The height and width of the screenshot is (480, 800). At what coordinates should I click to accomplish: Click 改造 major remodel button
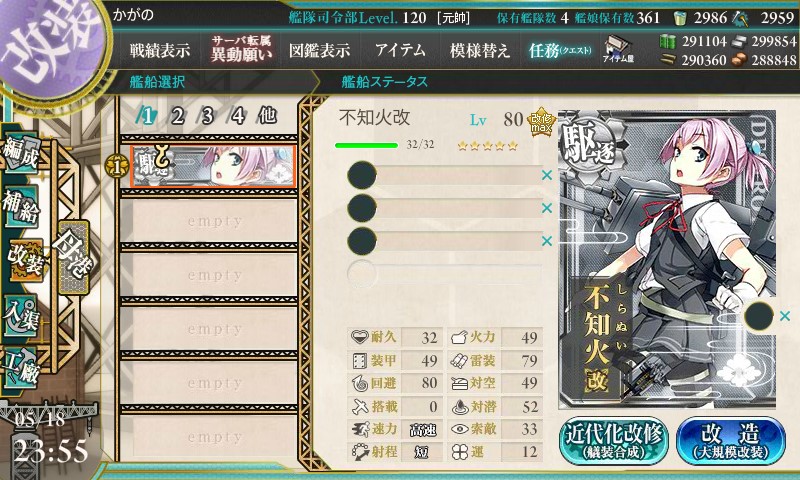[x=731, y=441]
